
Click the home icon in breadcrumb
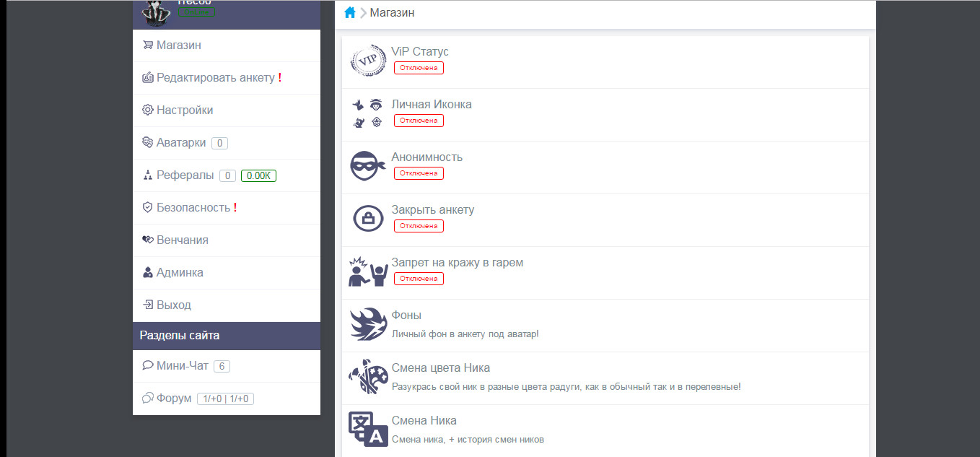tap(350, 12)
